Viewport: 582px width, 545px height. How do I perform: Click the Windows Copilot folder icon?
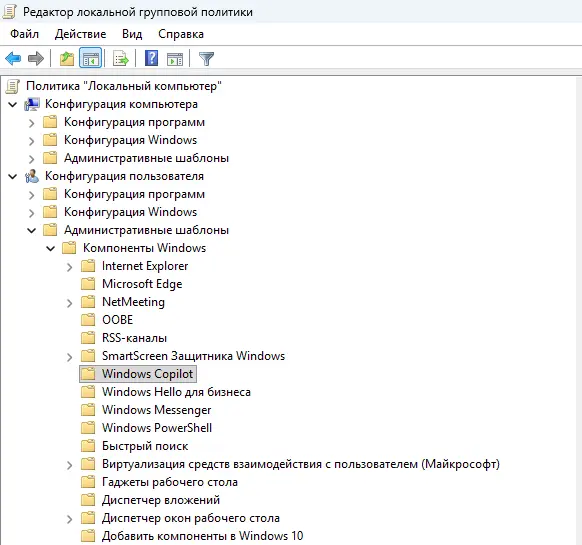(88, 374)
